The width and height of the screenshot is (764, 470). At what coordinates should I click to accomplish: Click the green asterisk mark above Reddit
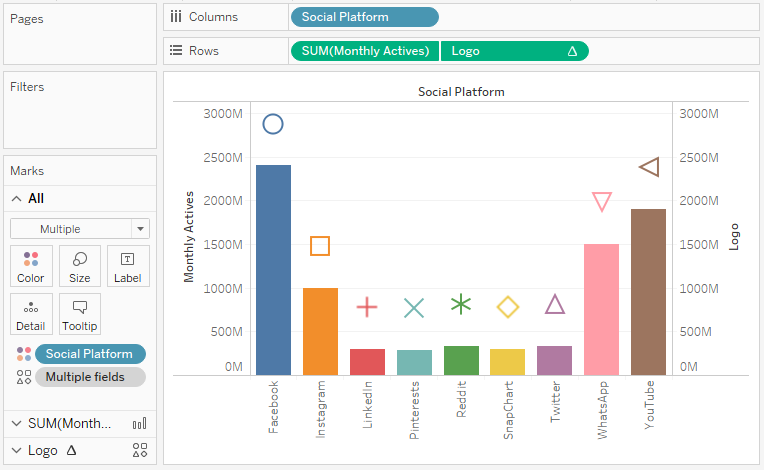point(461,304)
